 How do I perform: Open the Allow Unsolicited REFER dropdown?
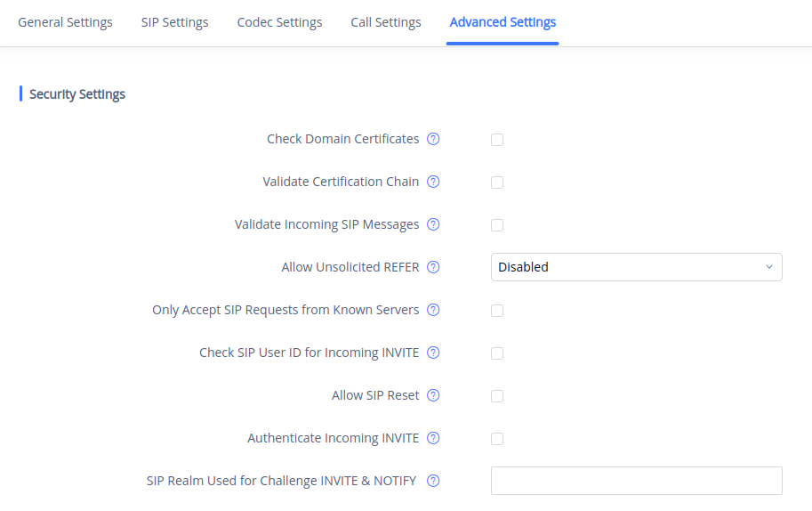click(x=636, y=267)
